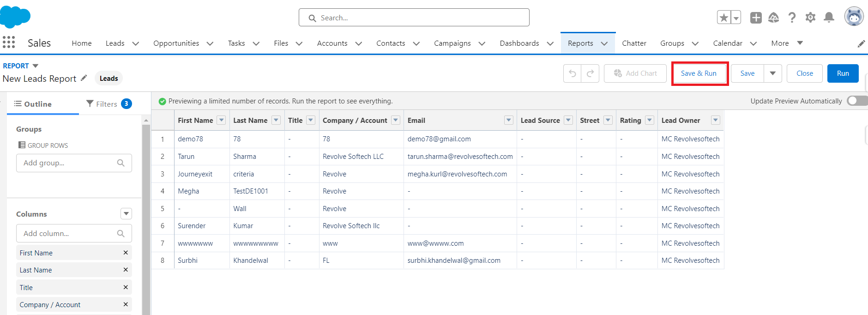Click the Add Chart button

[x=635, y=73]
